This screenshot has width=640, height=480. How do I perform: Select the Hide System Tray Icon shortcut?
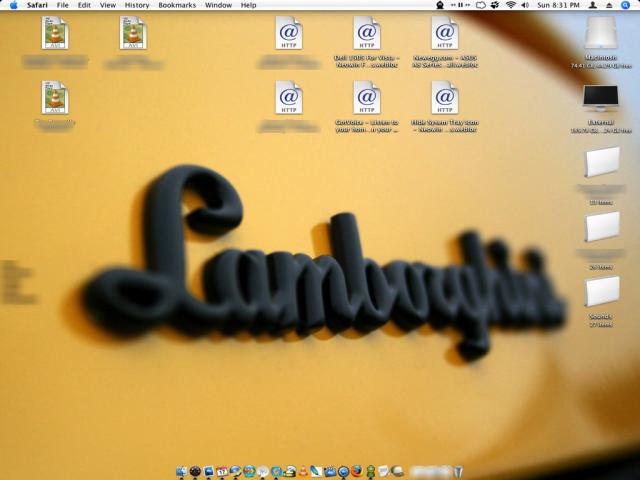444,98
